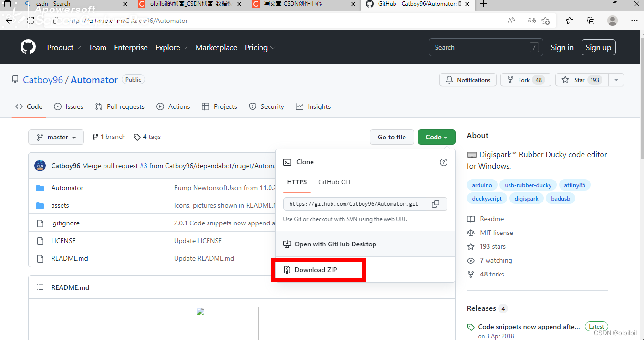Click the 193 stars link

click(x=486, y=246)
